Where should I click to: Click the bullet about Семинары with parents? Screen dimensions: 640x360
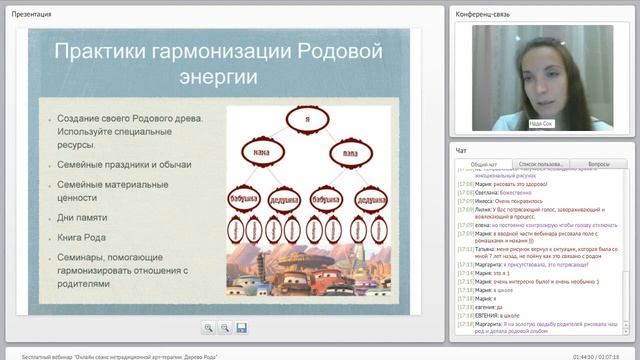point(122,271)
